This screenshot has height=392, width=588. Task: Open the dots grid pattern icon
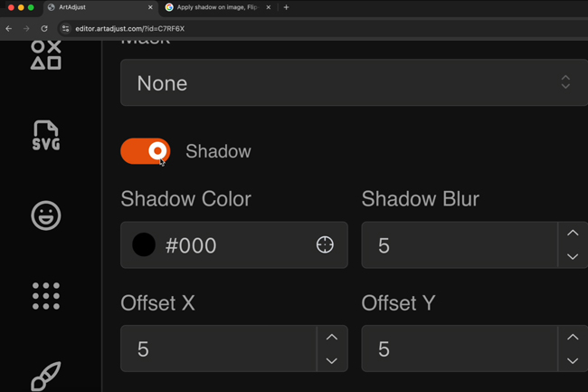(46, 296)
